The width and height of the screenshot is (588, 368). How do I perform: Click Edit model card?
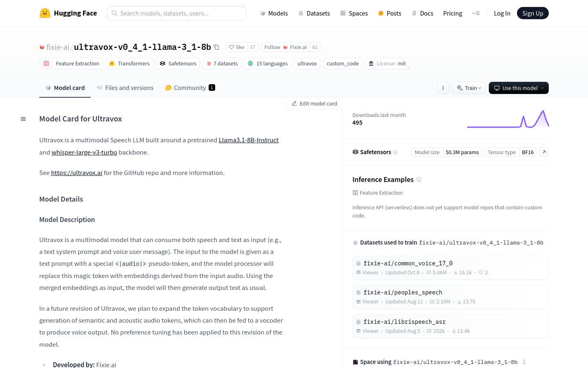pos(314,103)
